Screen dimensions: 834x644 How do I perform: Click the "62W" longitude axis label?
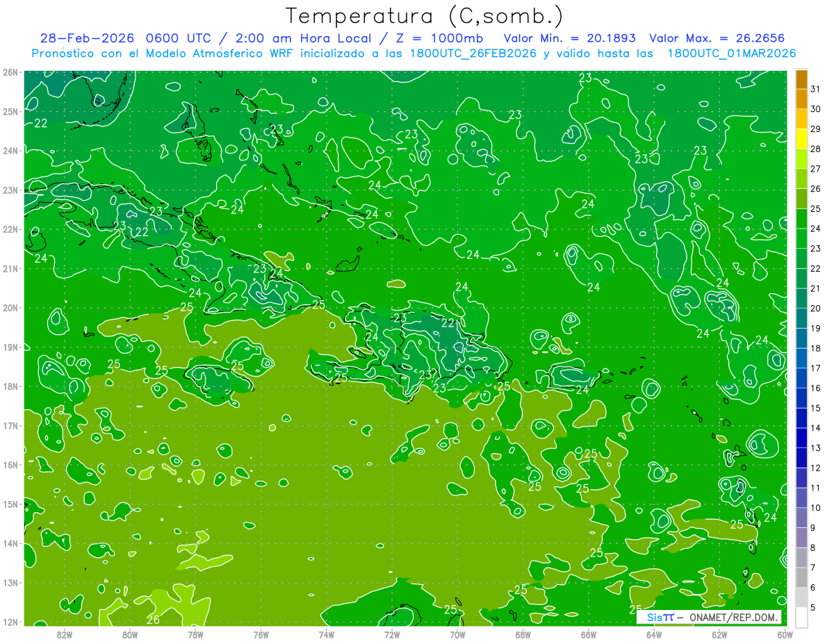[x=719, y=634]
